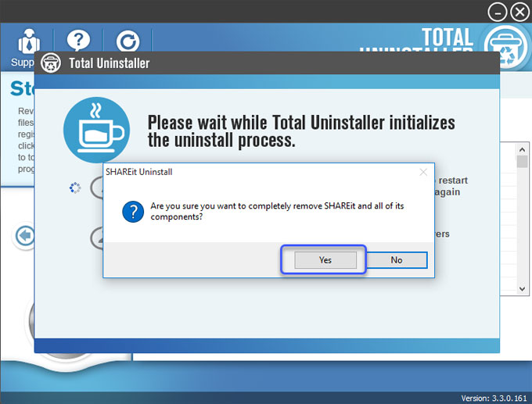
Task: Click the version 3.3.0.161 text
Action: pyautogui.click(x=494, y=398)
